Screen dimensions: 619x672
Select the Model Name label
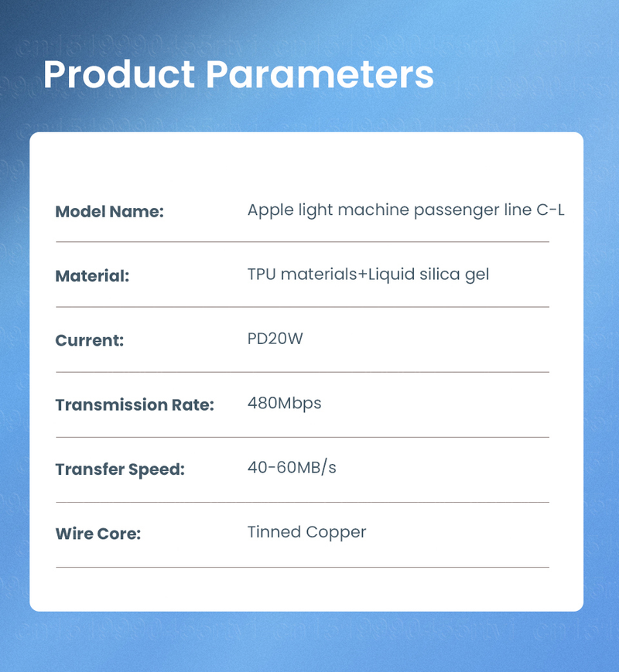[110, 212]
